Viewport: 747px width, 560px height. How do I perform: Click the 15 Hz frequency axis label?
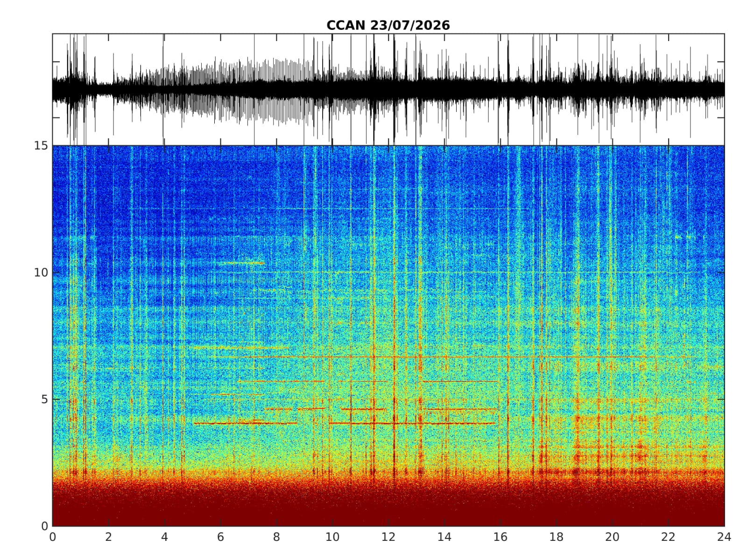pyautogui.click(x=41, y=146)
